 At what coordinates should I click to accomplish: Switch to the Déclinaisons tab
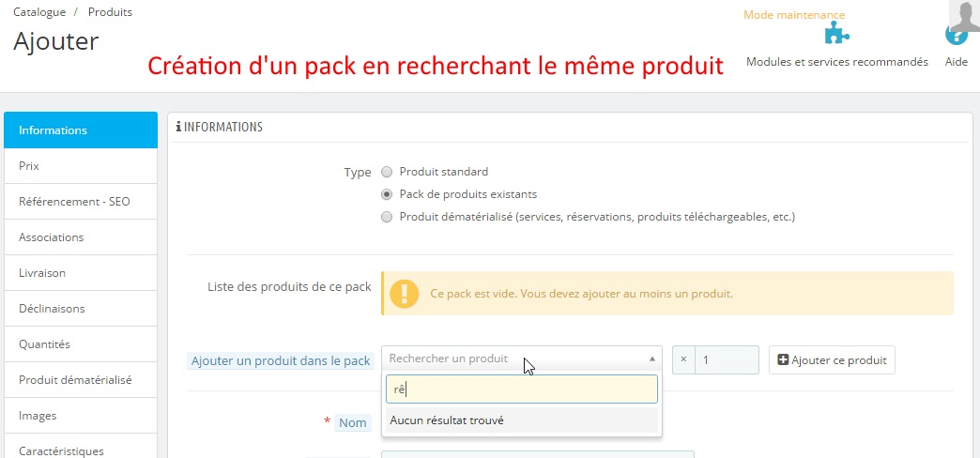point(81,309)
